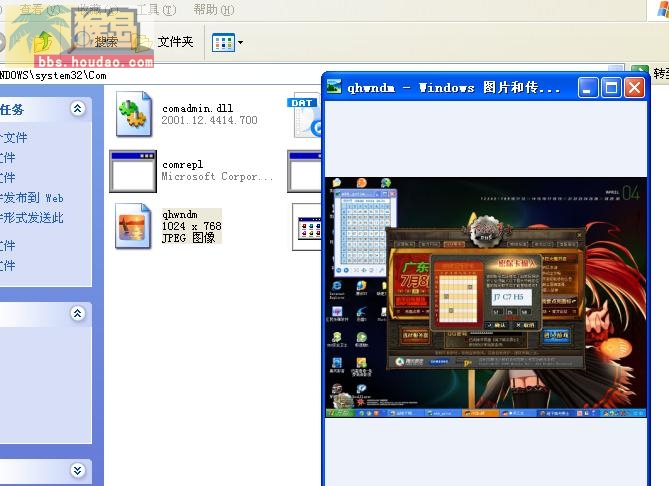Screen dimensions: 669x486
Task: Click the 发布到 Web task link
Action: click(32, 198)
